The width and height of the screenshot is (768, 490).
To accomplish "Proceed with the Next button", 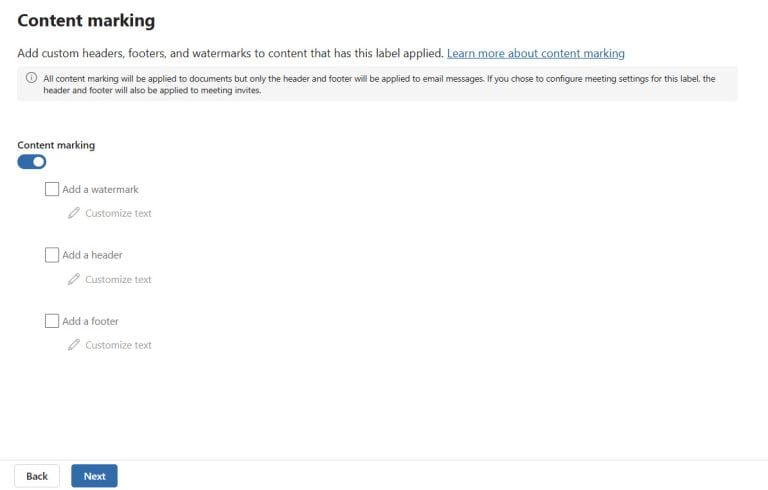I will coord(94,476).
